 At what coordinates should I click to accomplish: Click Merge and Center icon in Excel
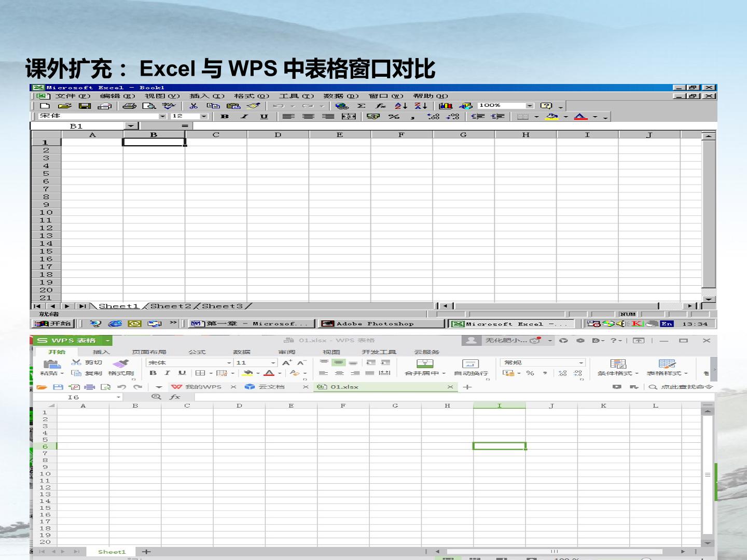coord(348,116)
